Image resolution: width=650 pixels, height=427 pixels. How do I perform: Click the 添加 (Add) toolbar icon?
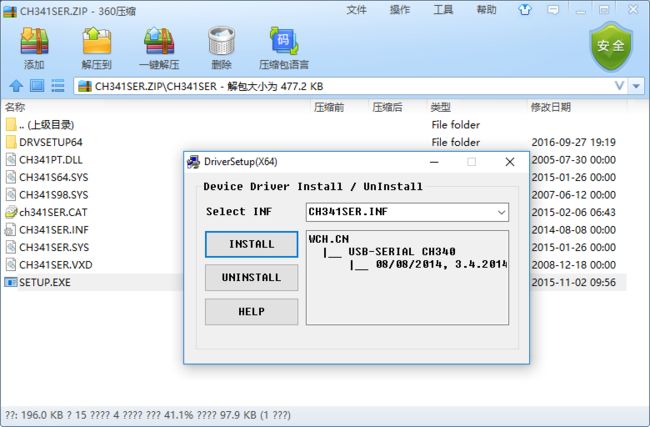click(x=34, y=41)
